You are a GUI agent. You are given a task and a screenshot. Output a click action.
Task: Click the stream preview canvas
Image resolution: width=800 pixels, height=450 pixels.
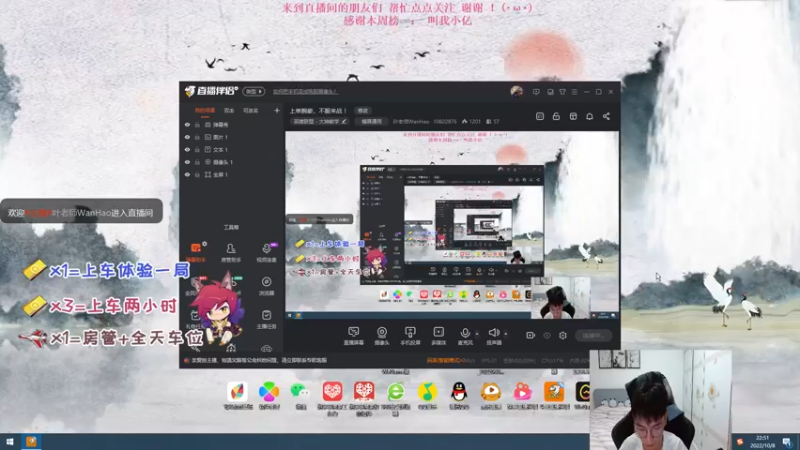point(452,225)
